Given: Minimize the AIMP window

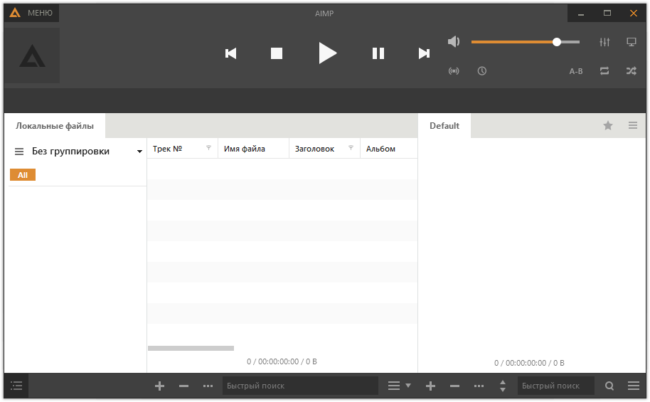Looking at the screenshot, I should tap(581, 14).
